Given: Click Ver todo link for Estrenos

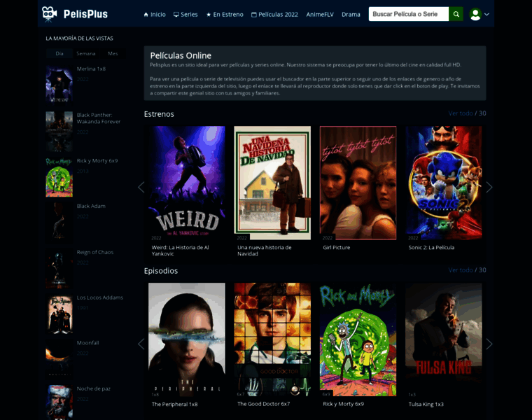Looking at the screenshot, I should (x=461, y=113).
